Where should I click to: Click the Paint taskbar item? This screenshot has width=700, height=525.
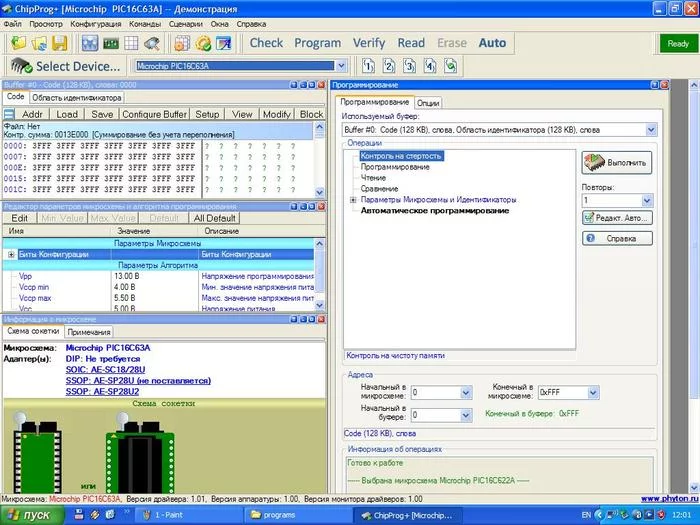(188, 515)
